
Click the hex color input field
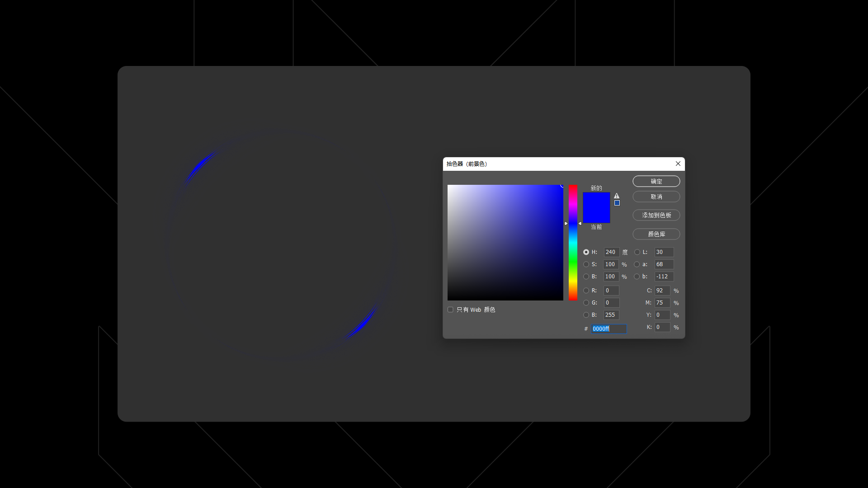click(x=609, y=328)
